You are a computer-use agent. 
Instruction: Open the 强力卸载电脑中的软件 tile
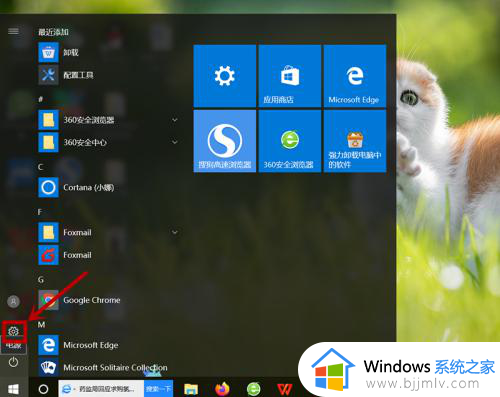355,141
